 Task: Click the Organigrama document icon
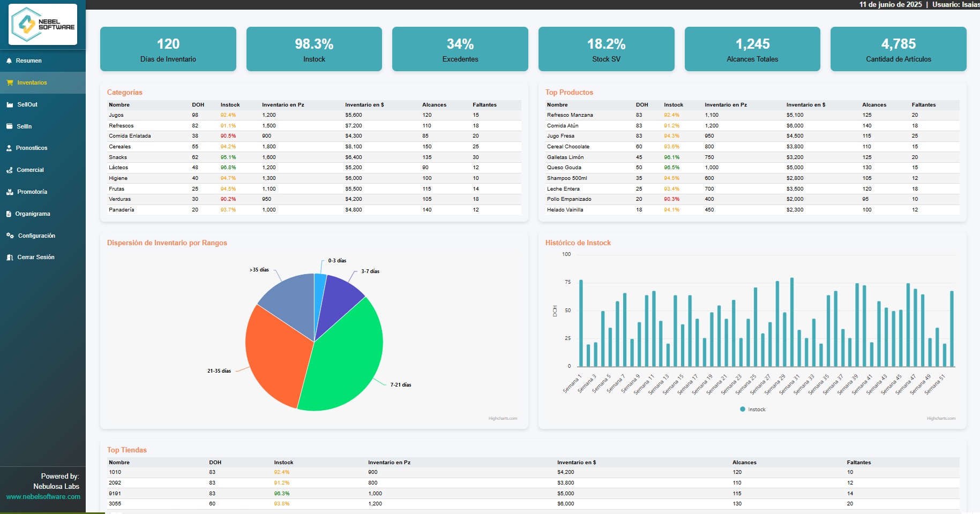(x=9, y=214)
